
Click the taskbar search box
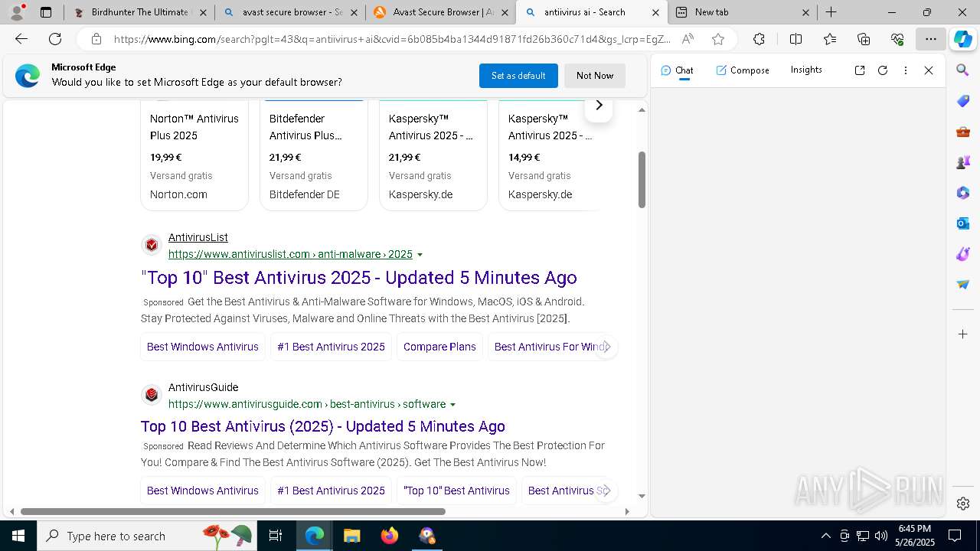point(145,536)
